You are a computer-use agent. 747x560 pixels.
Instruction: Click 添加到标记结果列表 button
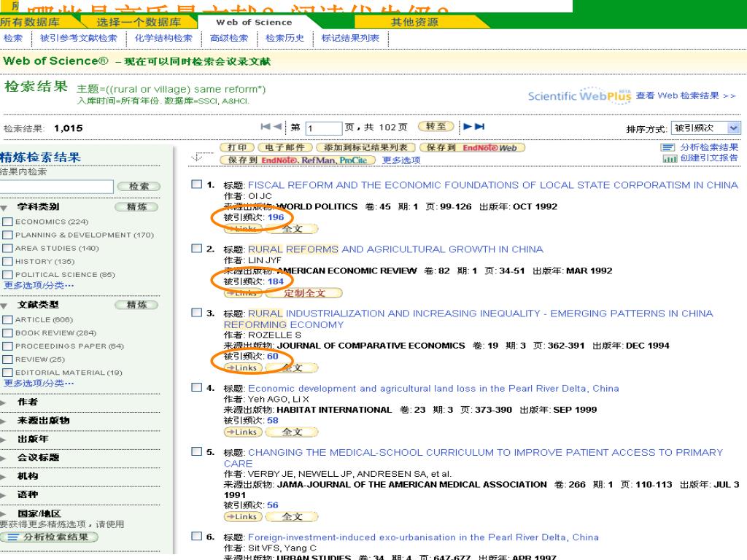point(365,147)
